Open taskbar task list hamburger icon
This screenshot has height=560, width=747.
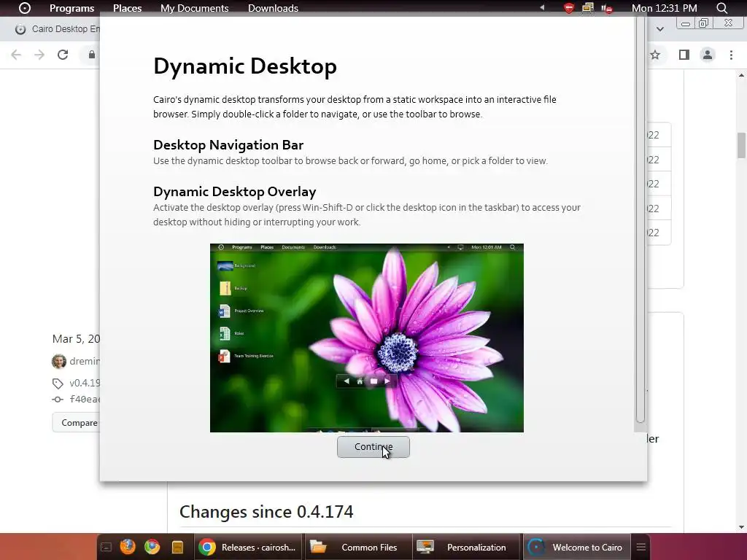coord(640,547)
